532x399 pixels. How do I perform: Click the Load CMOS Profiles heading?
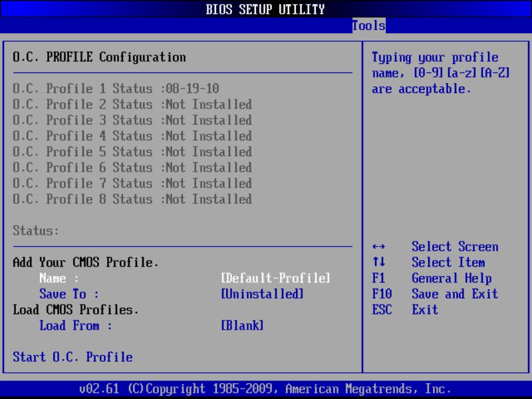(76, 309)
